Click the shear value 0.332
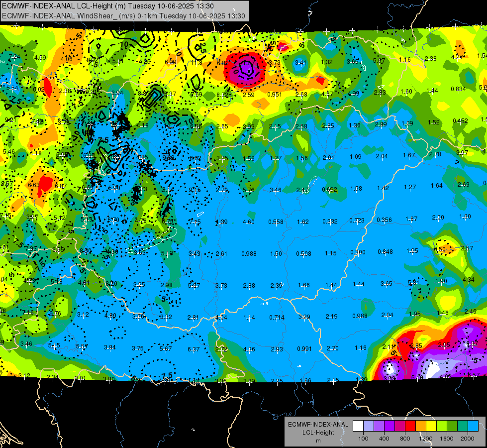The width and height of the screenshot is (487, 448). pos(330,221)
